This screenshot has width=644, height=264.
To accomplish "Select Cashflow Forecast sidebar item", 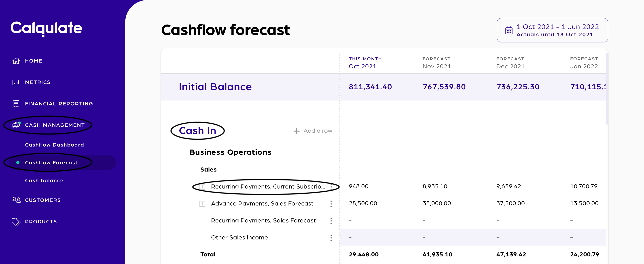I will click(x=51, y=163).
